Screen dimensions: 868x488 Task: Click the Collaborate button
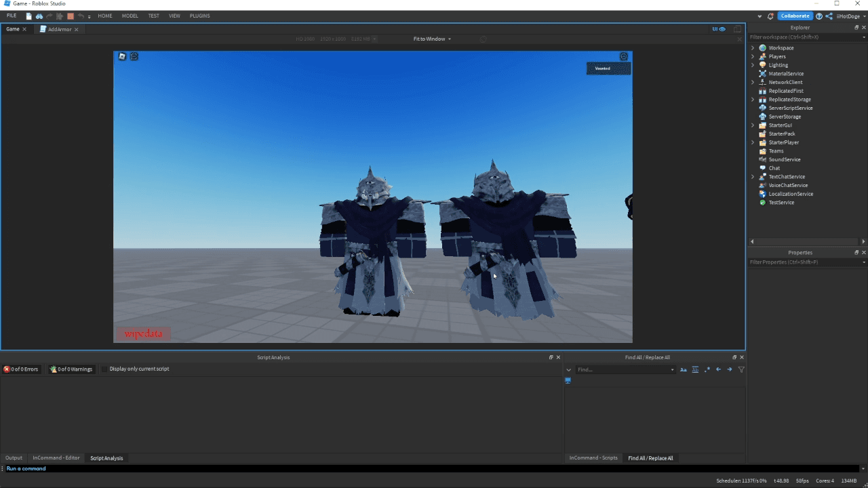coord(795,16)
